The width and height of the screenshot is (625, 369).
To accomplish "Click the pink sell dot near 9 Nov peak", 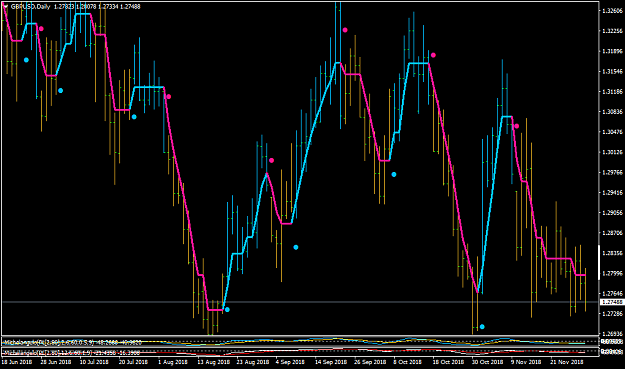I will click(517, 126).
